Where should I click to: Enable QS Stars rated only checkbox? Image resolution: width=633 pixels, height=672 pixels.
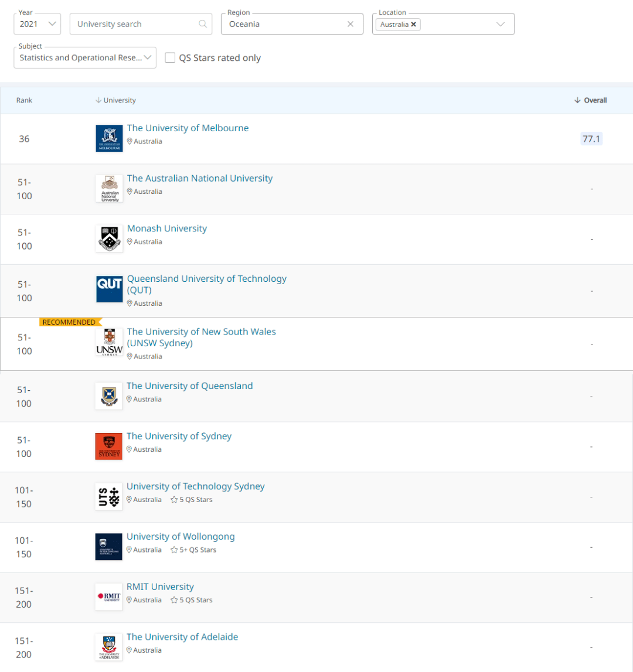coord(170,57)
